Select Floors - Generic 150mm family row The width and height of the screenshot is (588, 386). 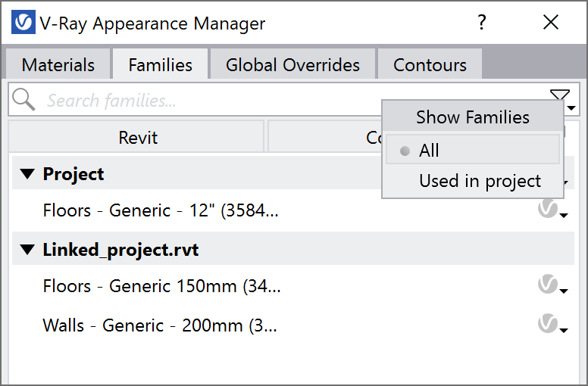pyautogui.click(x=292, y=286)
